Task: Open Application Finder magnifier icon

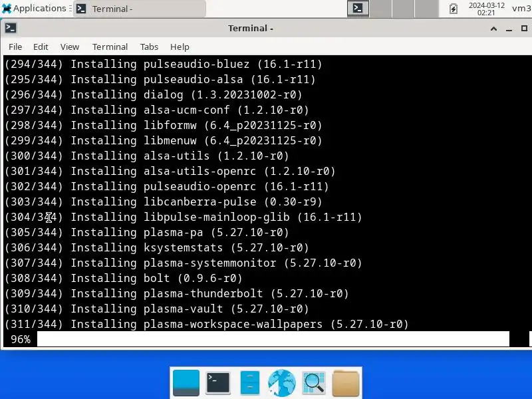Action: 313,383
